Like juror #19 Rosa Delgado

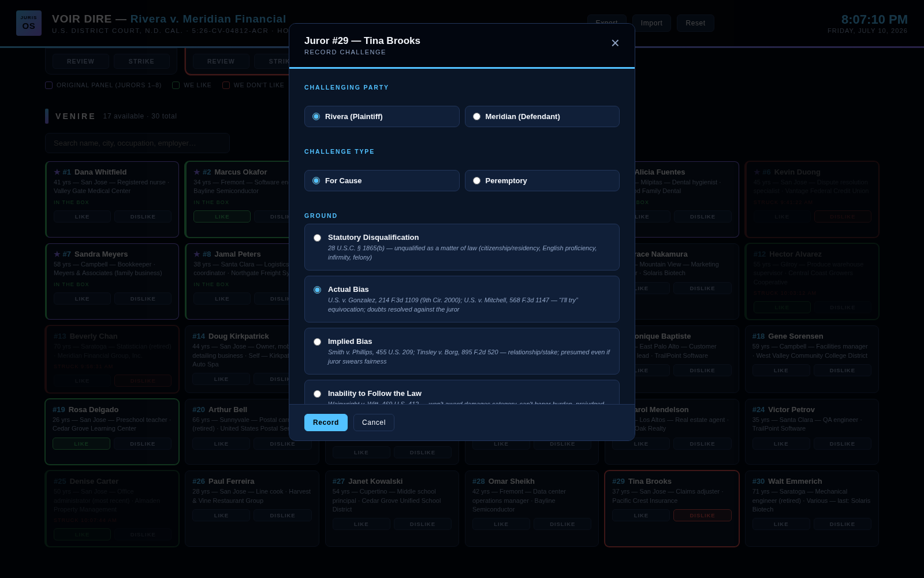click(x=81, y=444)
